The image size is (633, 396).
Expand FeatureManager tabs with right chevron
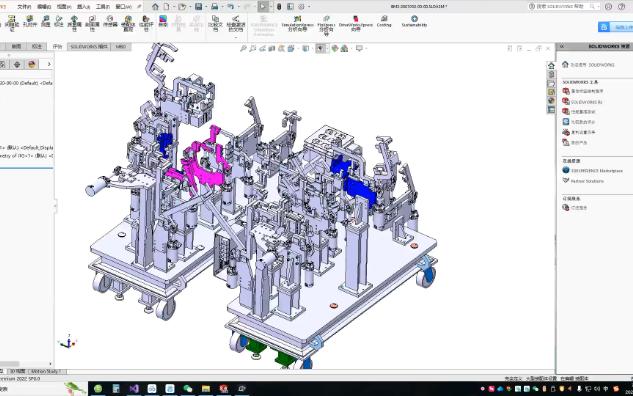[x=49, y=64]
